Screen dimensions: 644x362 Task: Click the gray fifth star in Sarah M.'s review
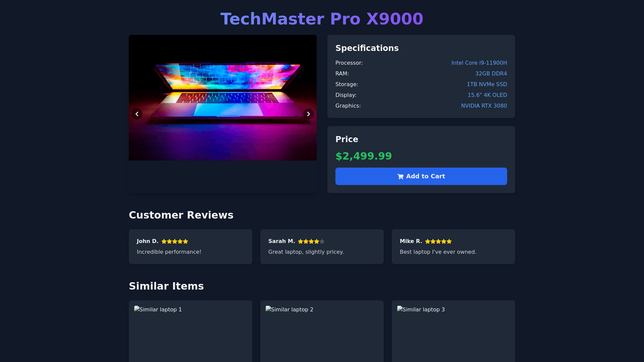click(322, 241)
